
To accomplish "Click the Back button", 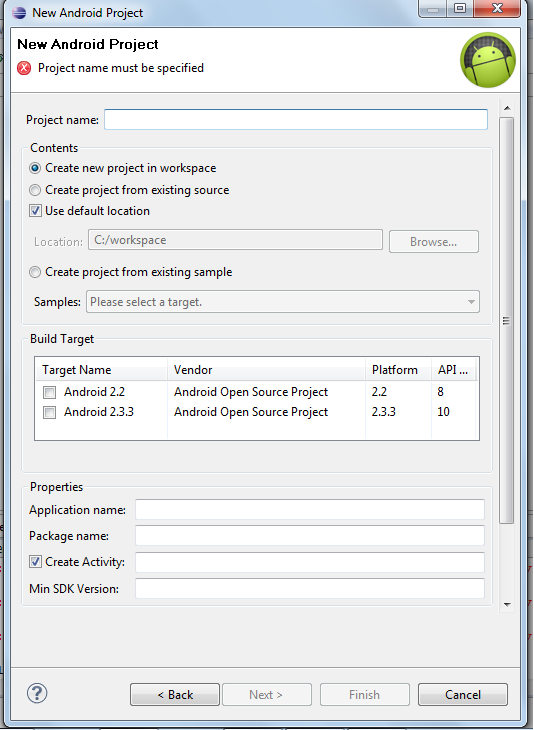I will point(175,695).
